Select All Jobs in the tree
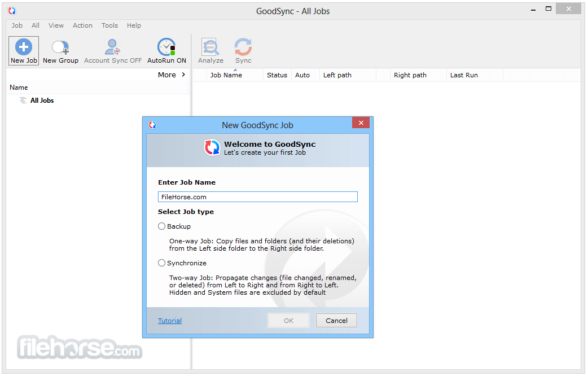The height and width of the screenshot is (376, 588). point(42,100)
